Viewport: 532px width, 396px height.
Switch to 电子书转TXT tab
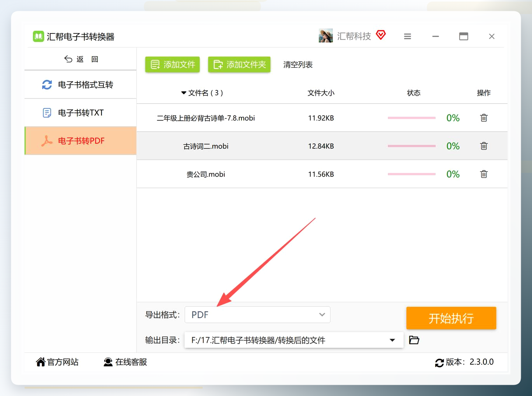coord(80,113)
